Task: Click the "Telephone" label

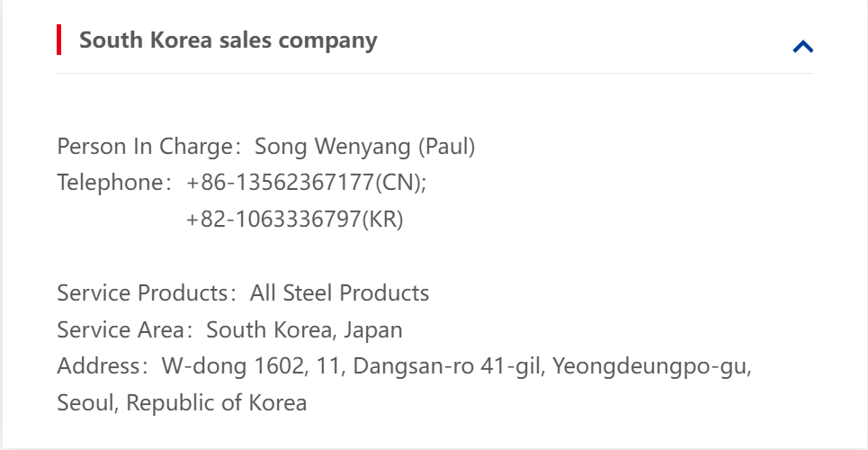Action: [108, 183]
